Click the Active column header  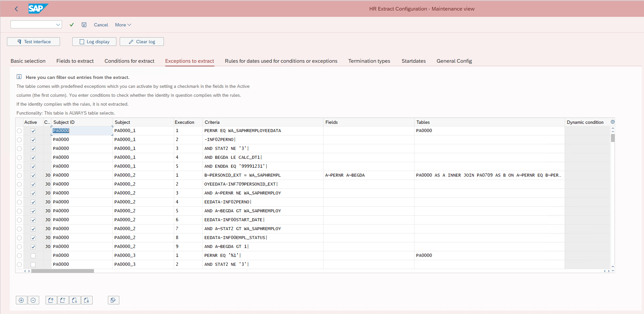[33, 122]
